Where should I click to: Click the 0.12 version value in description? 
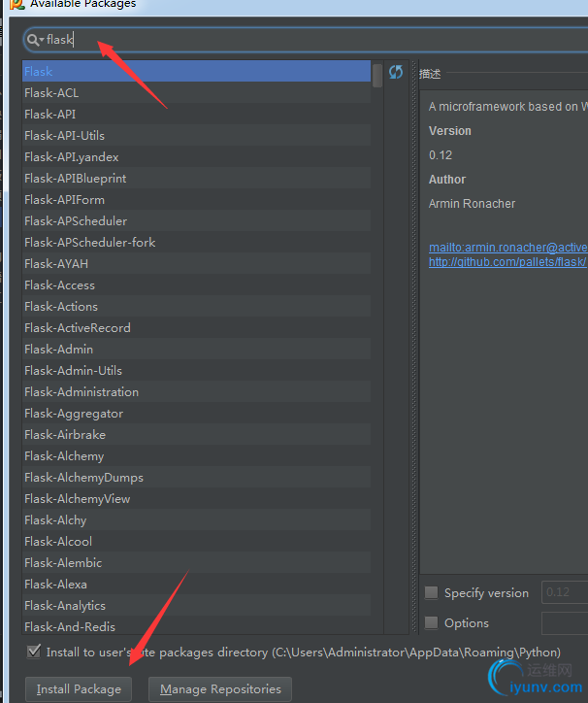[441, 155]
